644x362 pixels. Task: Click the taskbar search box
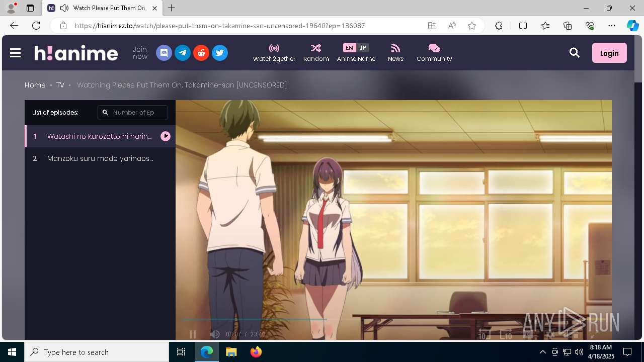tap(97, 352)
